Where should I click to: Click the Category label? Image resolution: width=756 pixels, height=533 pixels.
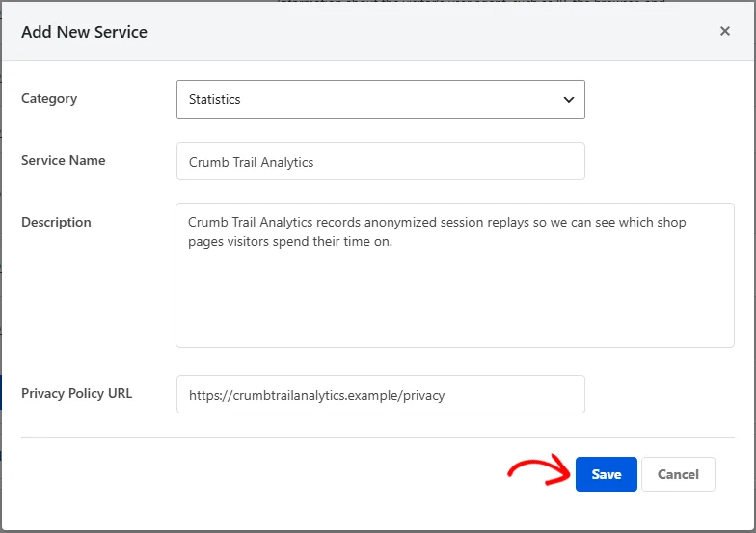pyautogui.click(x=49, y=98)
